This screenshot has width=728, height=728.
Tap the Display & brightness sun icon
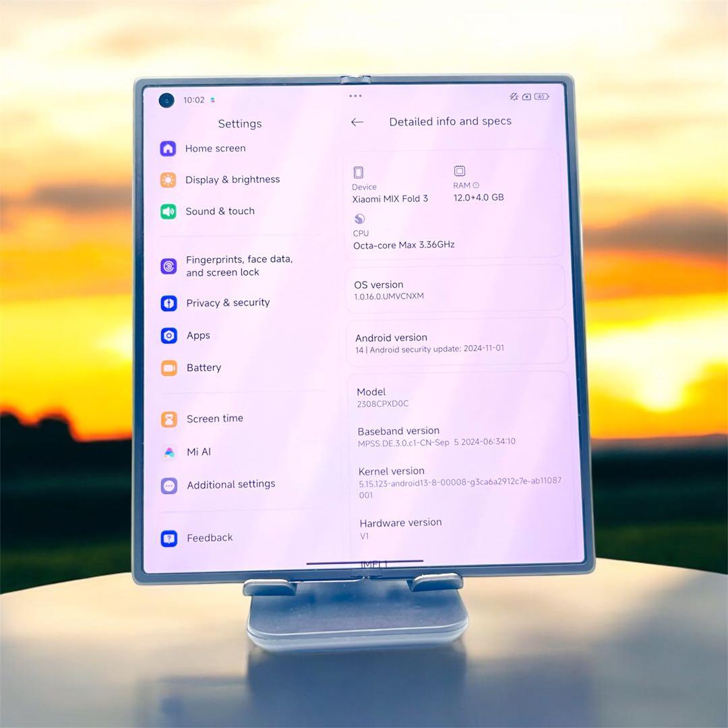pyautogui.click(x=168, y=180)
